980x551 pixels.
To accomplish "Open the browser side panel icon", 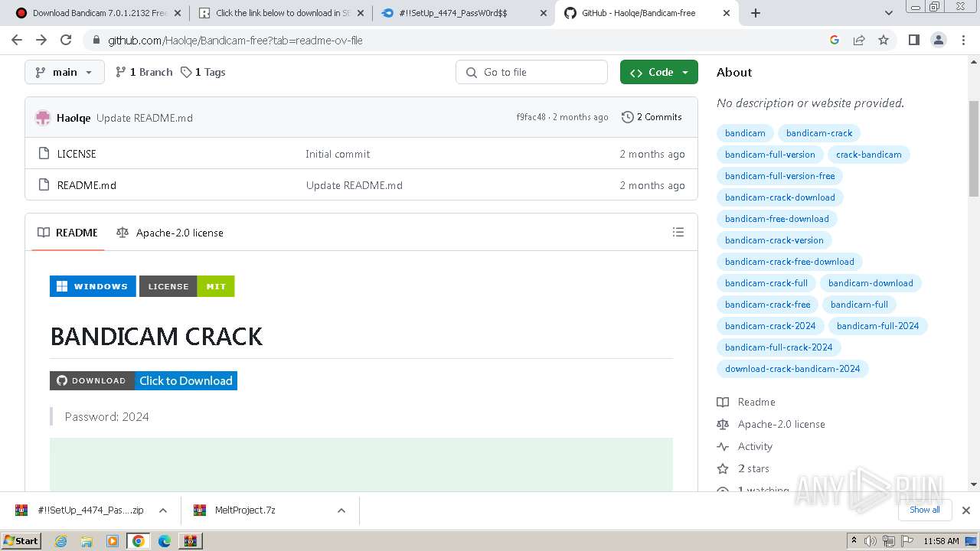I will [x=913, y=40].
